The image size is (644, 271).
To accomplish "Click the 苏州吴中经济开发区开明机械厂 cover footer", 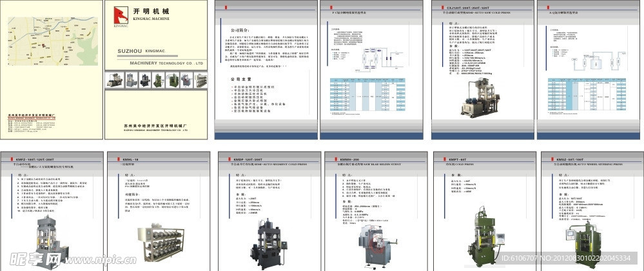I will click(x=155, y=125).
